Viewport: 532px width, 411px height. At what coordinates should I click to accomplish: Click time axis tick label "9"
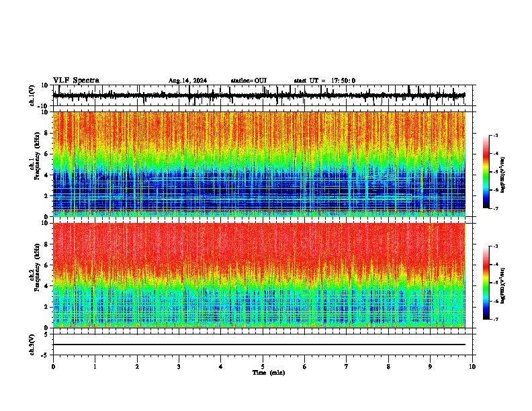coord(430,367)
